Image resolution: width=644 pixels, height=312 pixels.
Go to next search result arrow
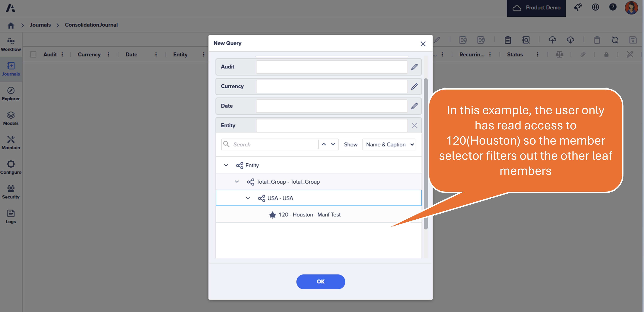[333, 144]
